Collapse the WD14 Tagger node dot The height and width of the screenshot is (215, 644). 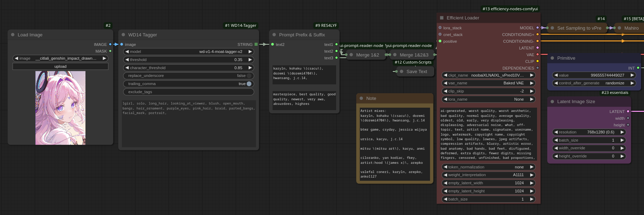click(124, 35)
